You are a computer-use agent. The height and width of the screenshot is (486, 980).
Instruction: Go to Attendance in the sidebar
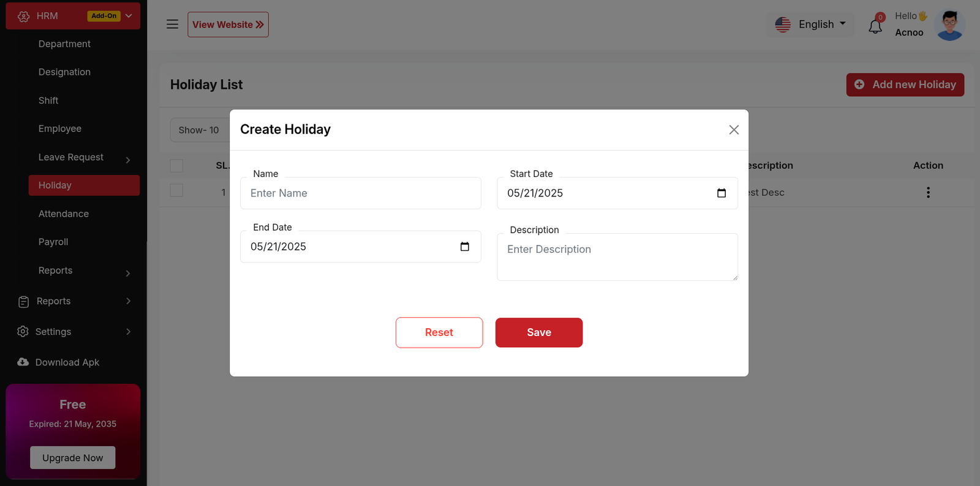pyautogui.click(x=64, y=214)
